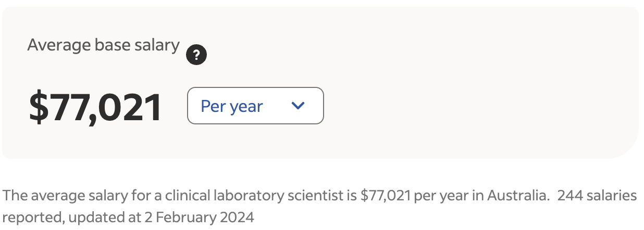Viewport: 644px width, 230px height.
Task: Click the question mark help icon
Action: [196, 55]
